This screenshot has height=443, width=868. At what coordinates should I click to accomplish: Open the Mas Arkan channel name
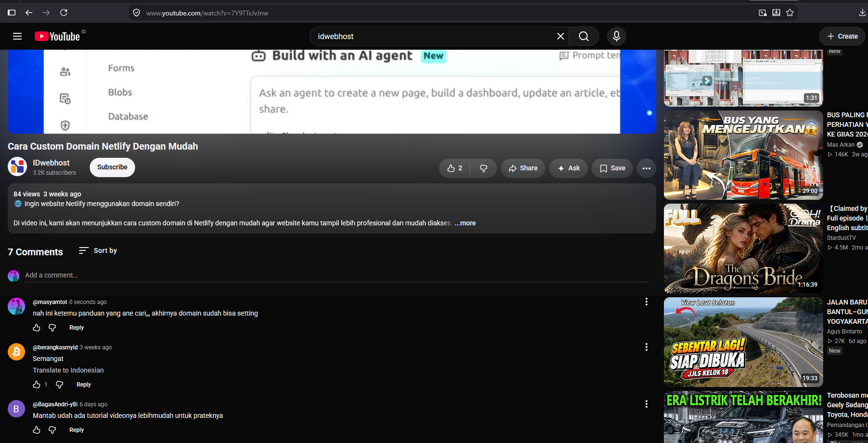tap(840, 145)
